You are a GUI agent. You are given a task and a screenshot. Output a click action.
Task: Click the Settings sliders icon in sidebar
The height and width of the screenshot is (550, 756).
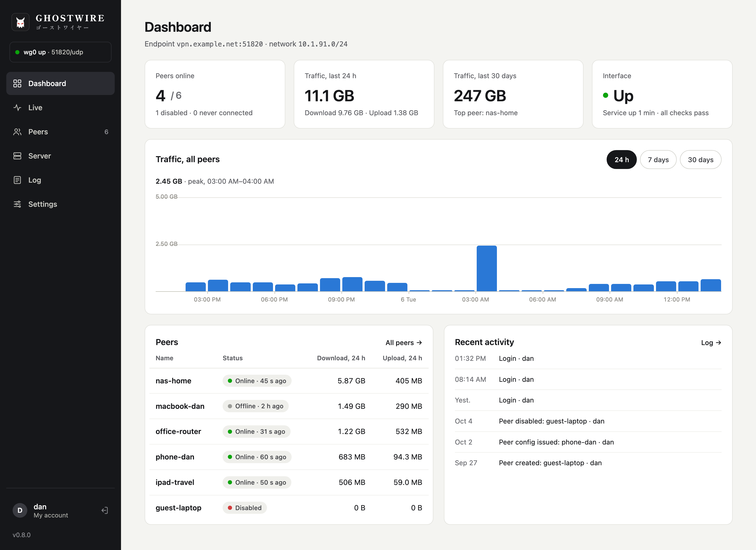[x=17, y=204]
